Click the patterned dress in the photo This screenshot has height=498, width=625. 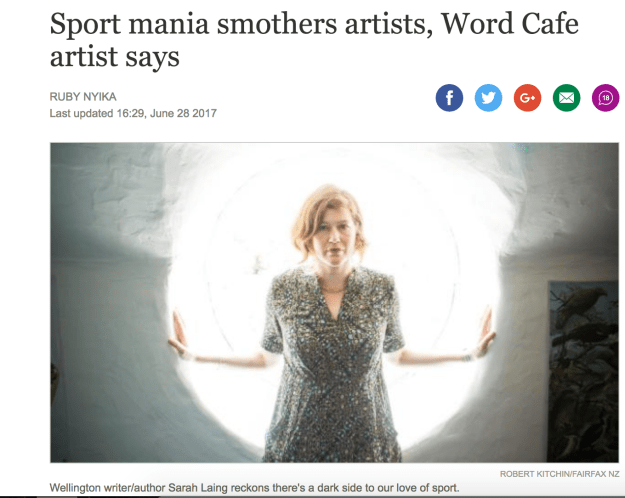tap(332, 364)
